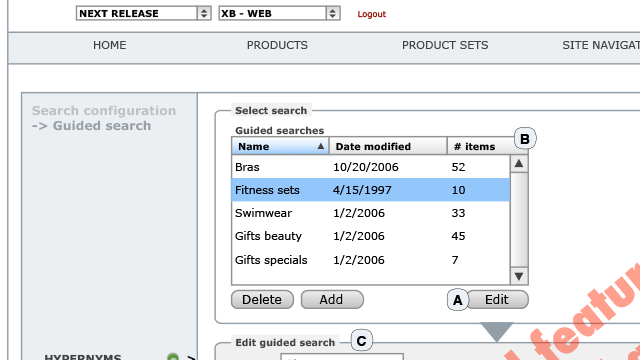This screenshot has height=360, width=640.
Task: Click the item count 52
Action: pos(458,167)
